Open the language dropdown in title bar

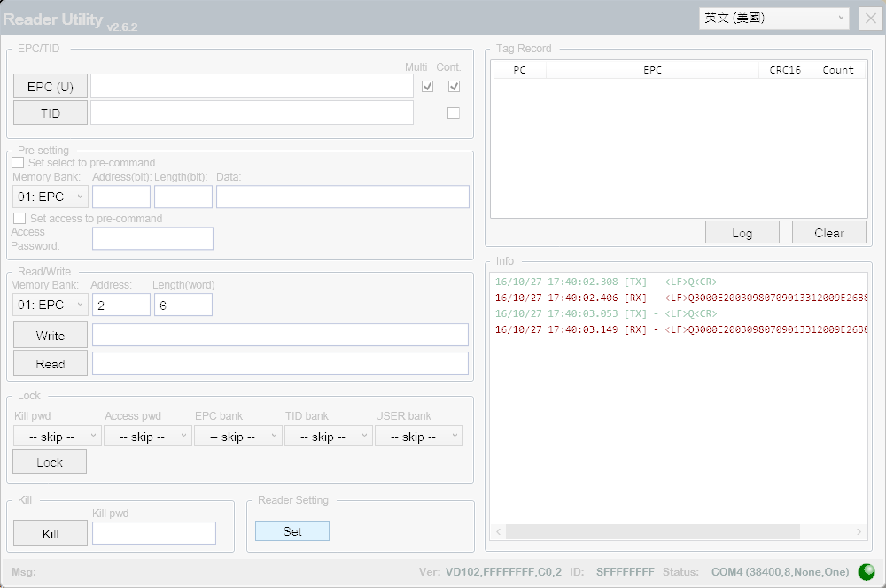773,18
